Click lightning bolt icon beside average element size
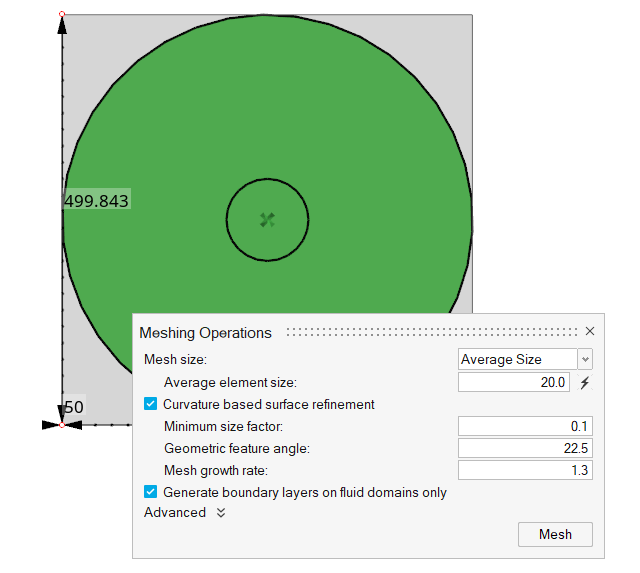Screen dimensions: 640x573 (586, 382)
